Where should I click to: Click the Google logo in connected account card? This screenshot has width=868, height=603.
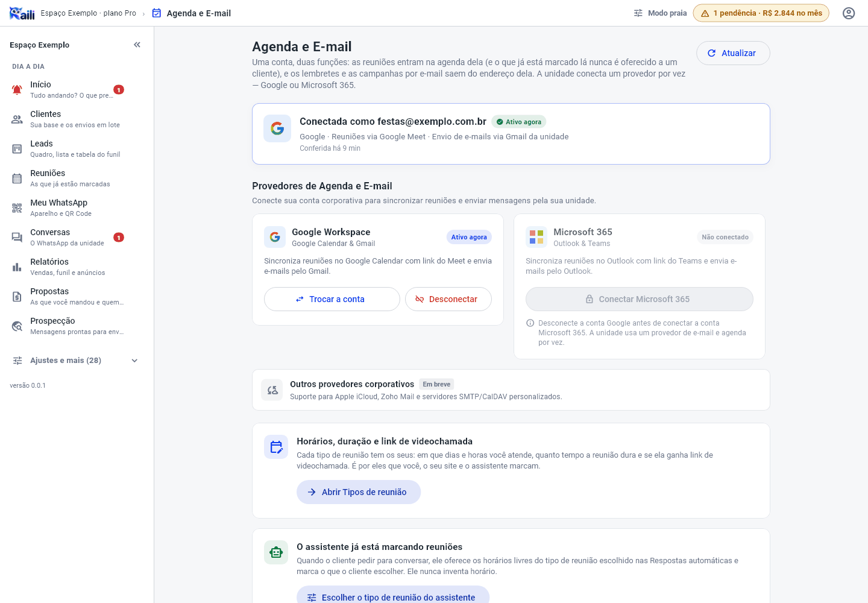point(277,128)
